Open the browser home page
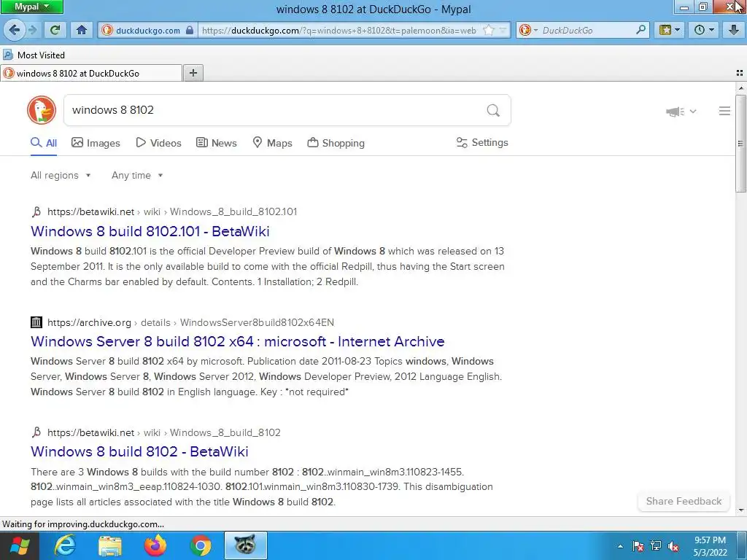The image size is (747, 560). coord(82,31)
